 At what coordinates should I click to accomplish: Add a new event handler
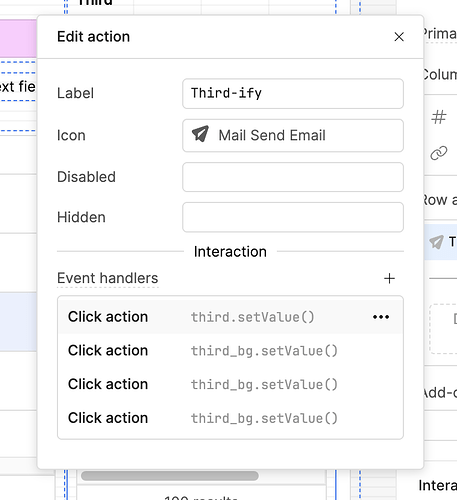point(389,278)
